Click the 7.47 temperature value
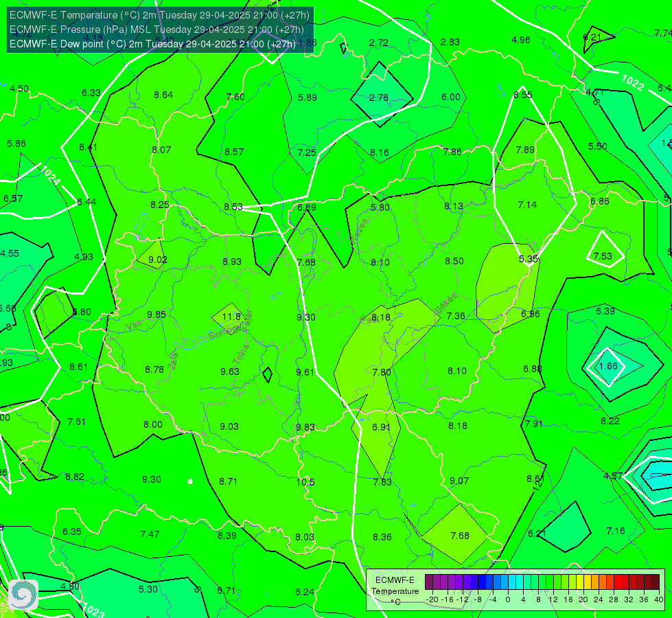 click(150, 534)
